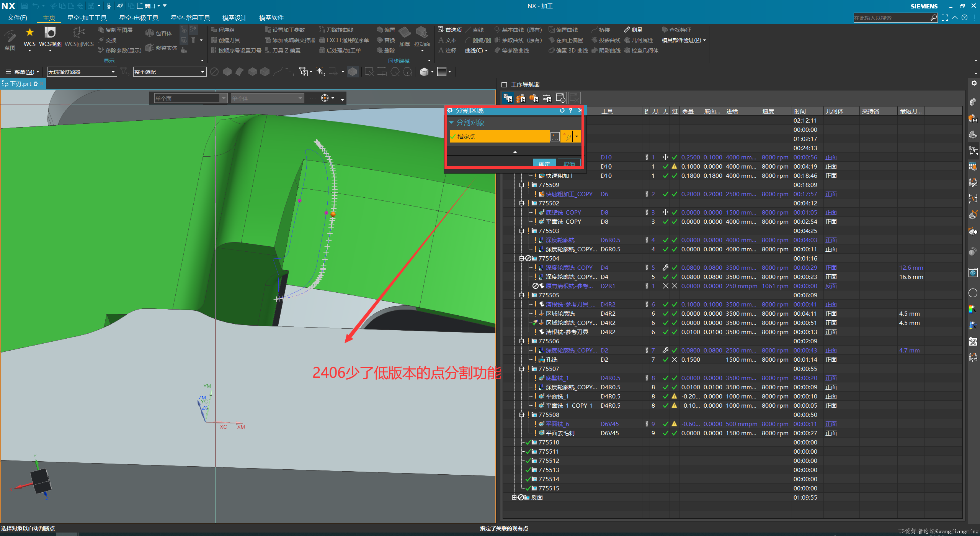Click the point dialog icon beside 指定点
Image resolution: width=980 pixels, height=536 pixels.
click(x=555, y=136)
